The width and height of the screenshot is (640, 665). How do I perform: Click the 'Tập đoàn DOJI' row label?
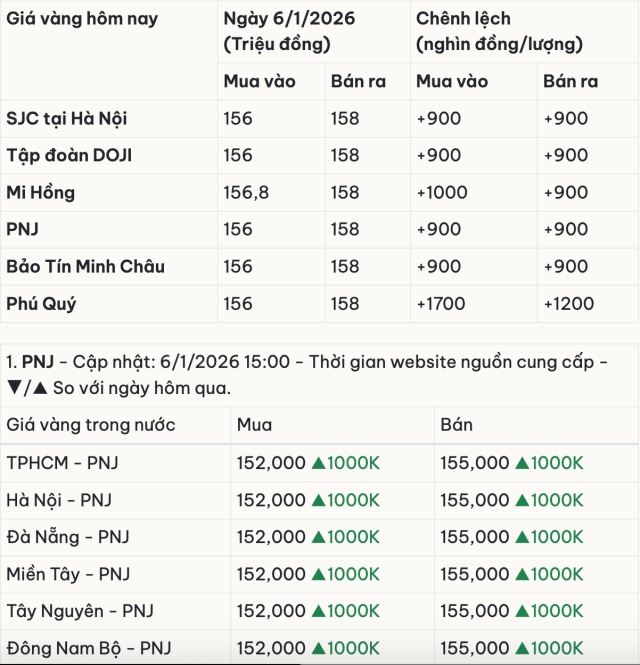pos(69,156)
